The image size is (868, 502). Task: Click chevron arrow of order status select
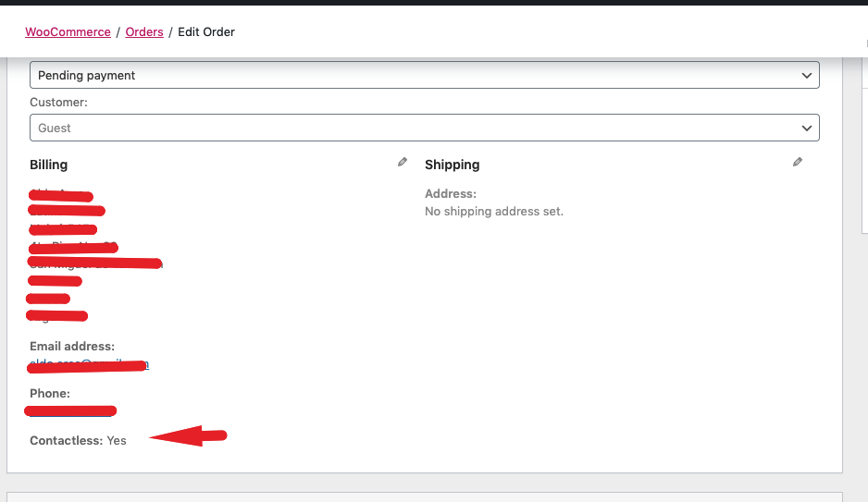pos(807,76)
